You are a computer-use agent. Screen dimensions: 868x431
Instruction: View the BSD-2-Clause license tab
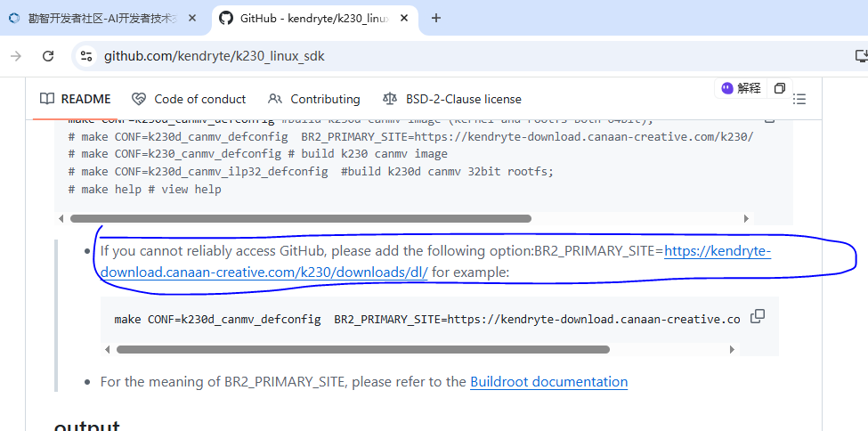452,99
